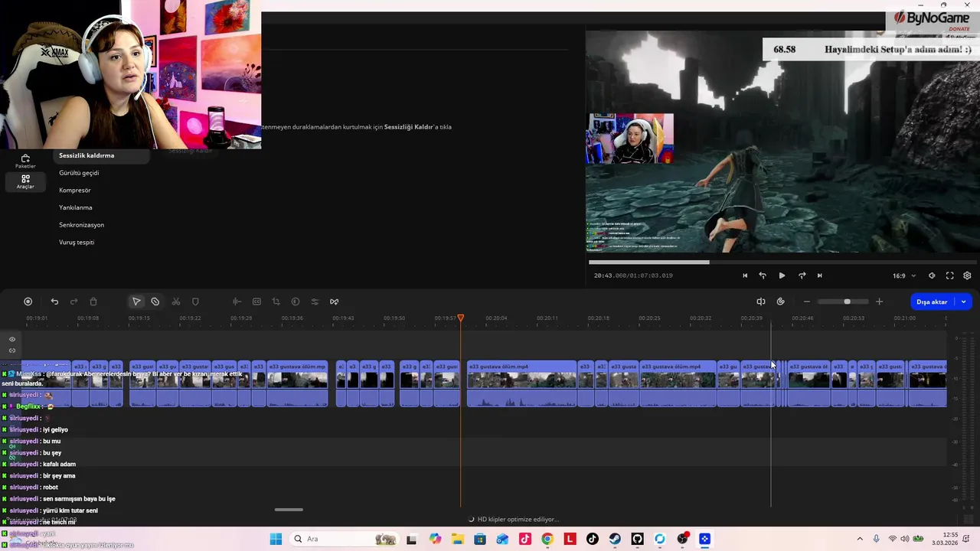
Task: Step one frame backward
Action: (763, 275)
